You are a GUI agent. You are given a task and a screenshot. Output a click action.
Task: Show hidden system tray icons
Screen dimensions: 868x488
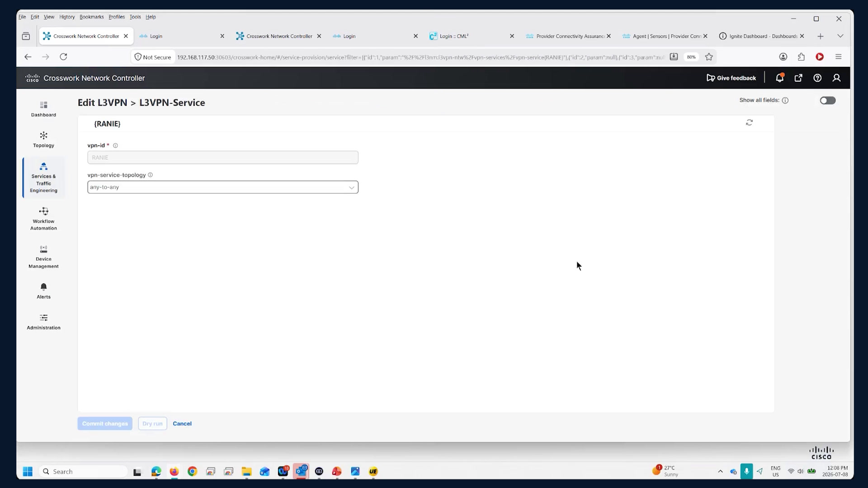(720, 471)
